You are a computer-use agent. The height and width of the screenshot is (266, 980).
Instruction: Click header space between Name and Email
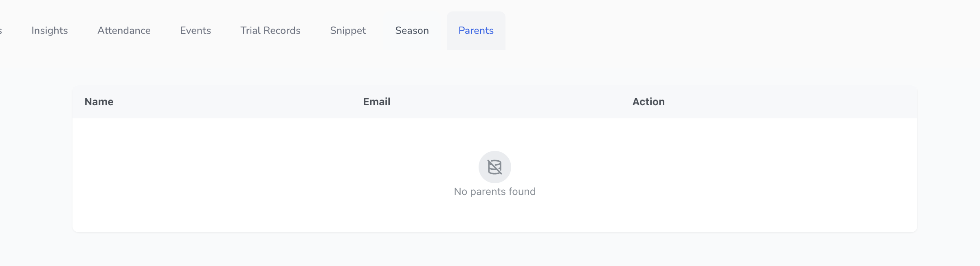[236, 102]
